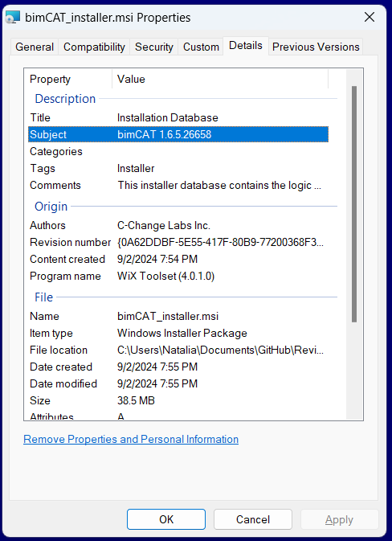Click the 'Installer' tags value
Image resolution: width=392 pixels, height=541 pixels.
point(136,168)
